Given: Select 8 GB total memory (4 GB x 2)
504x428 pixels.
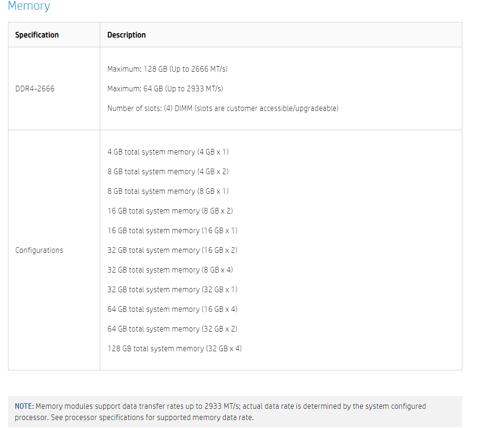Looking at the screenshot, I should pyautogui.click(x=168, y=171).
